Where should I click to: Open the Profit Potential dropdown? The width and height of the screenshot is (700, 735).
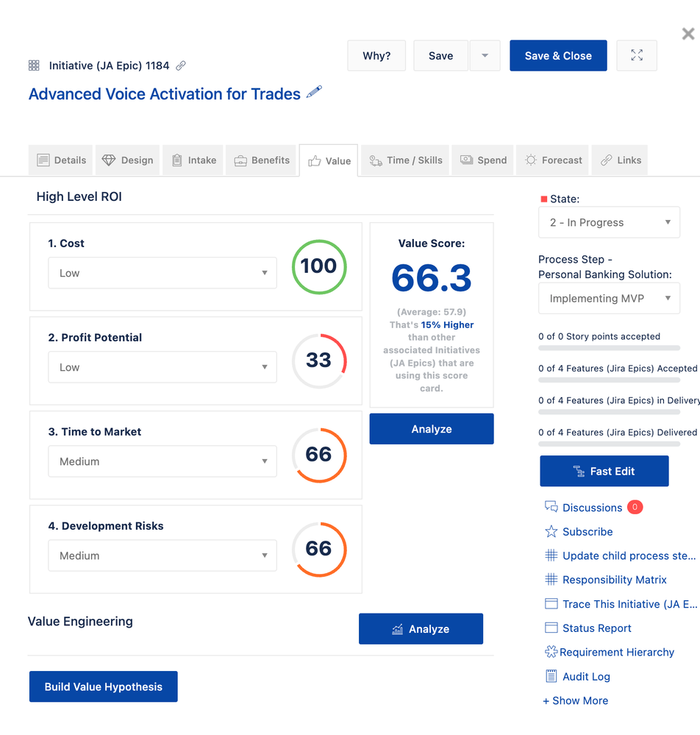click(162, 367)
